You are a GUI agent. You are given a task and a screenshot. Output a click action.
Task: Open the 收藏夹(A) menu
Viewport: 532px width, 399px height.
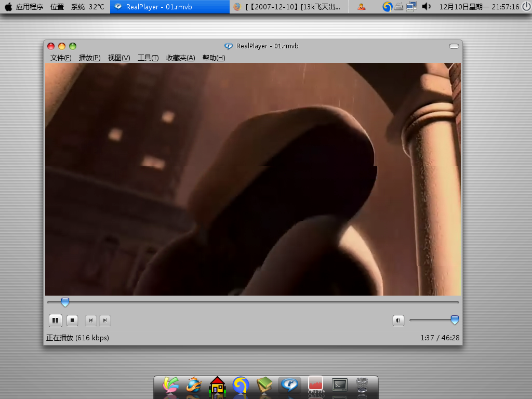point(180,58)
